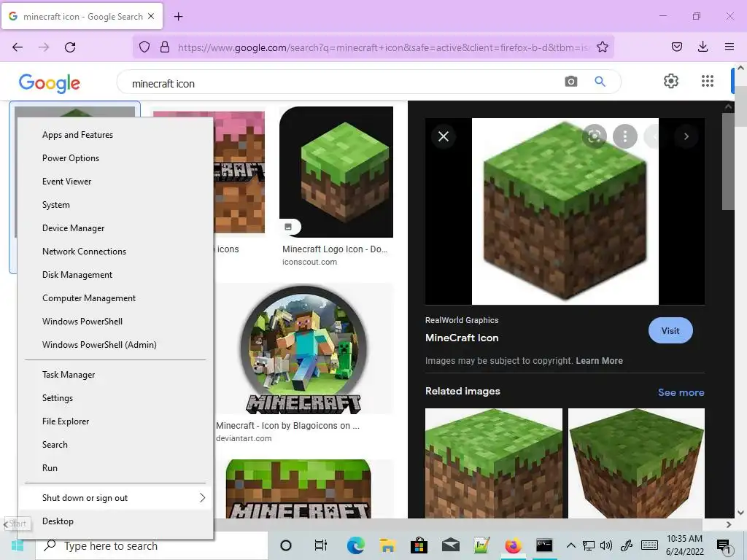747x560 pixels.
Task: Open the Learn More copyright link
Action: pos(599,361)
